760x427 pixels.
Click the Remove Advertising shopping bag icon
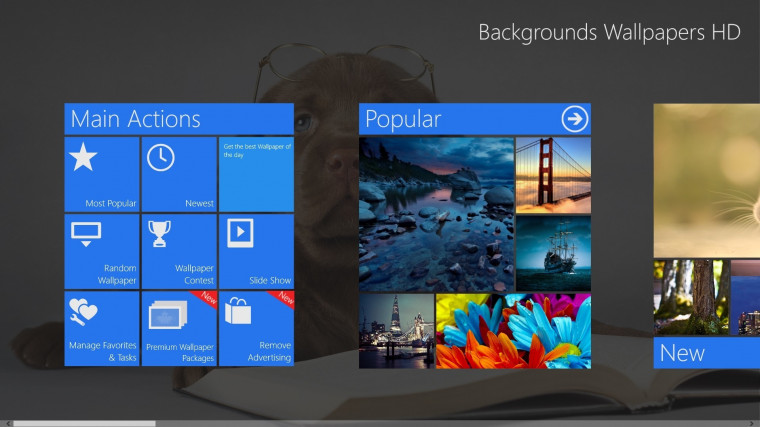(238, 311)
